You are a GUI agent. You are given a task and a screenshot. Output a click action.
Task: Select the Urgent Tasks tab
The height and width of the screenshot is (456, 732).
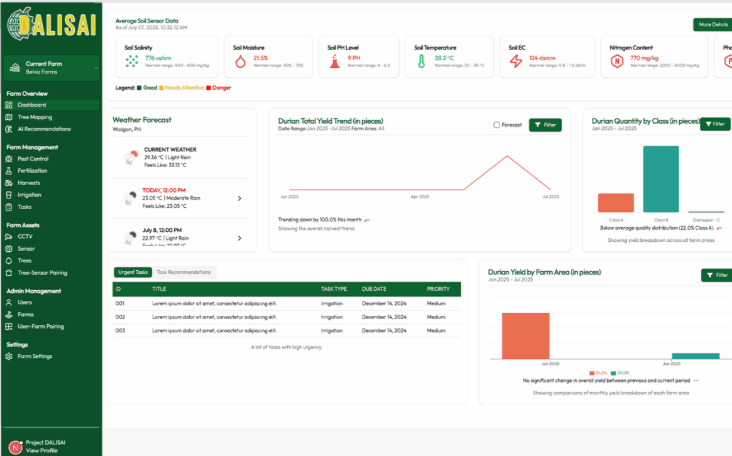(x=132, y=272)
